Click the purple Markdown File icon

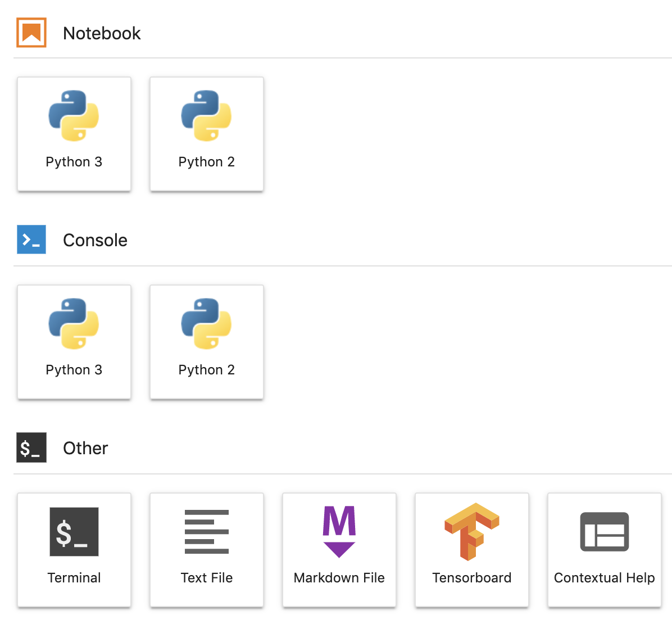339,532
